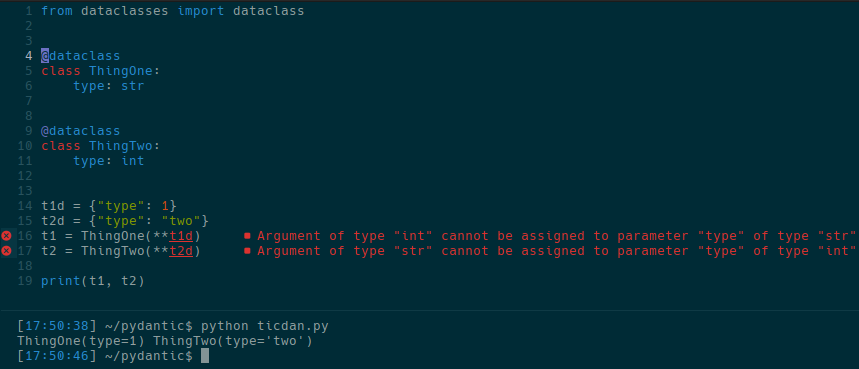Click the 'str' type annotation on line 6
The width and height of the screenshot is (859, 369).
tap(133, 86)
